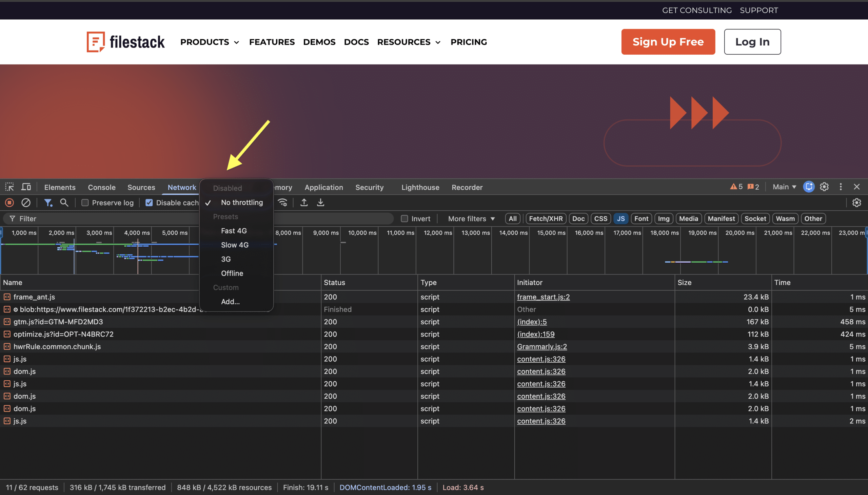This screenshot has width=868, height=495.
Task: Toggle the Manifest filter chip
Action: (x=721, y=218)
